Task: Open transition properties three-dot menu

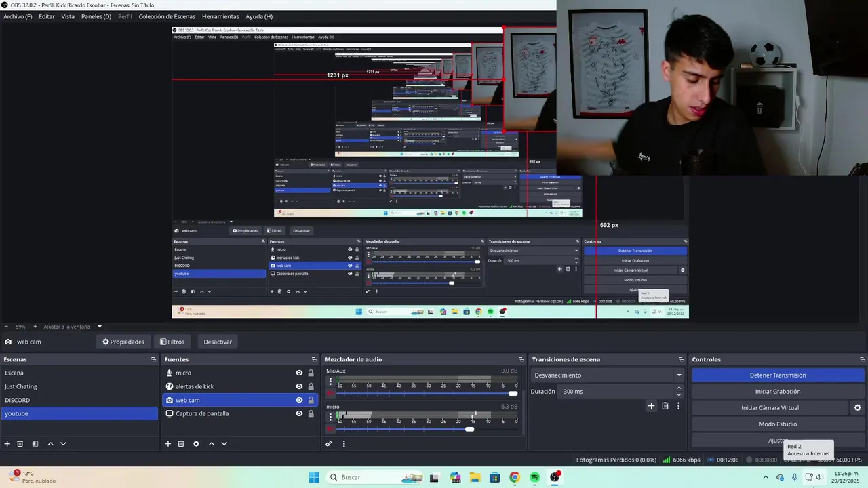Action: [x=678, y=406]
